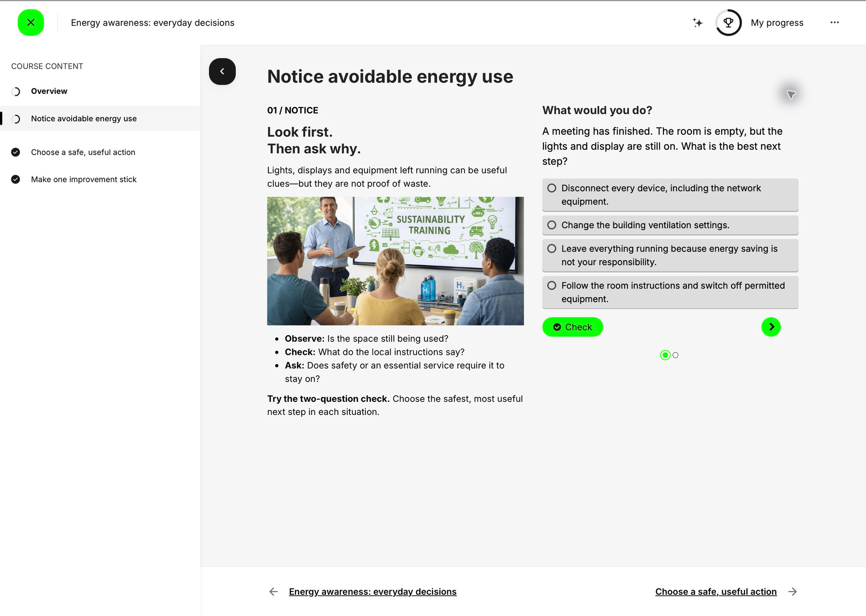The image size is (866, 616).
Task: Follow the 'Choose a safe, useful action' footer link
Action: [x=716, y=592]
